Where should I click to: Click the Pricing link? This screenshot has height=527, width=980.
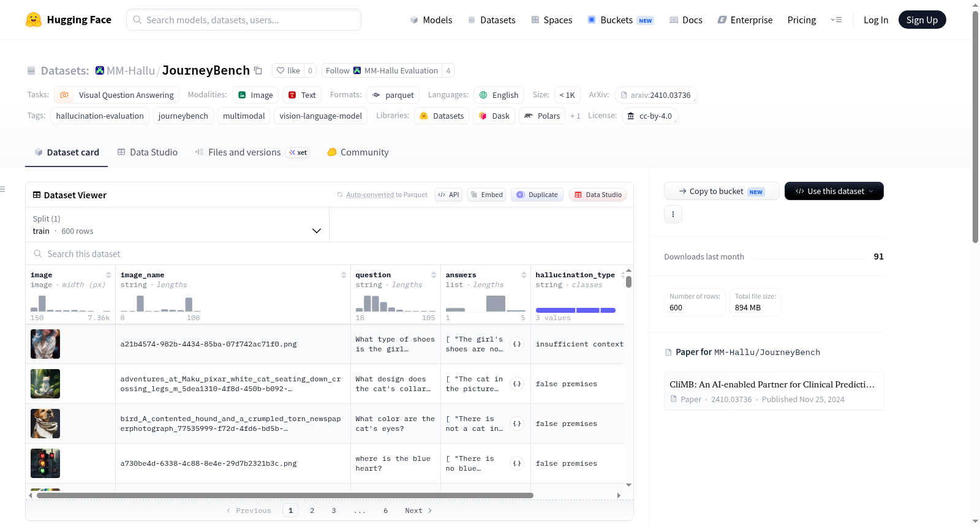pyautogui.click(x=801, y=20)
